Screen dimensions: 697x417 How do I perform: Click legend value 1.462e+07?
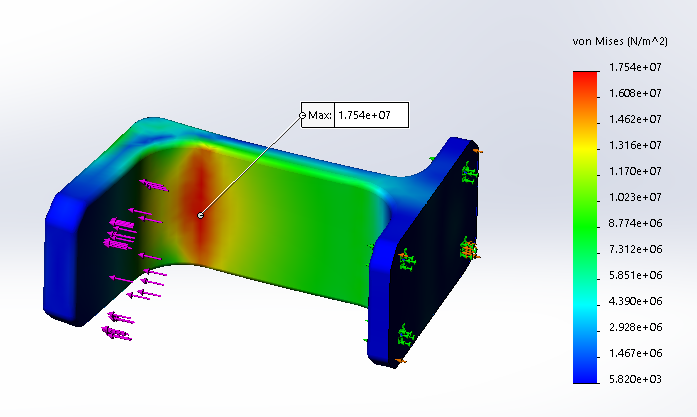point(635,119)
